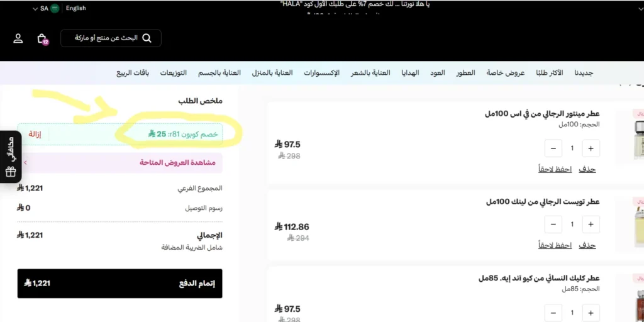Screen dimensions: 644x322
Task: Decrease quantity of عطر كليك
Action: [x=553, y=313]
